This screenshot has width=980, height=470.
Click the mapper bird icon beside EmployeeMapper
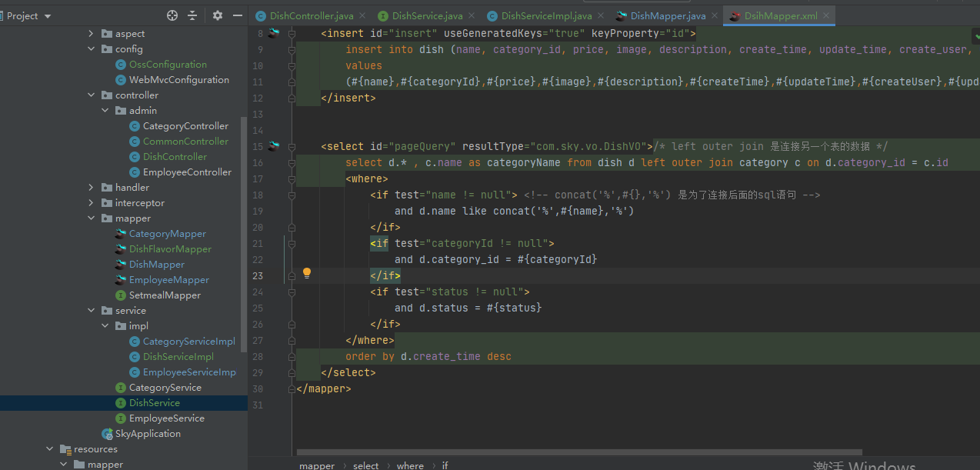[121, 280]
